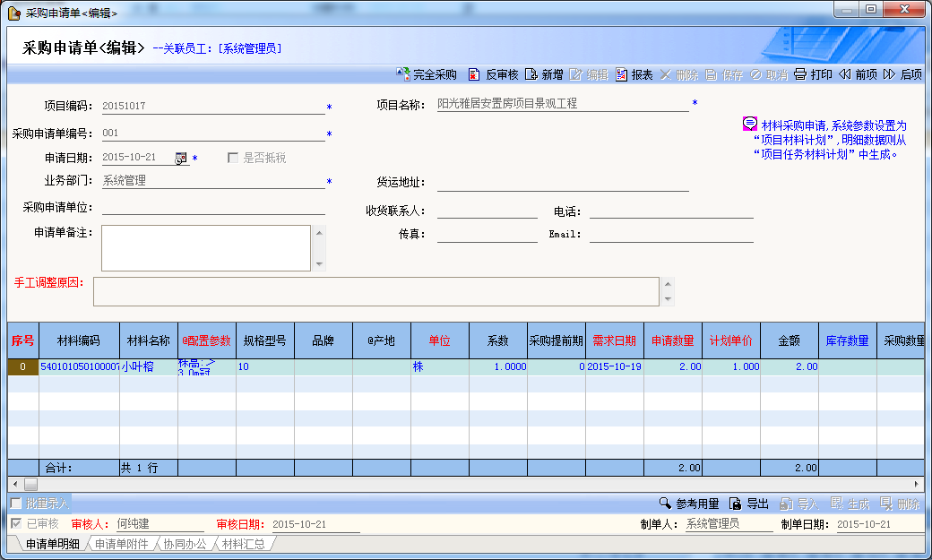This screenshot has width=932, height=560.
Task: Toggle the 是否抵税 checkbox
Action: (x=233, y=158)
